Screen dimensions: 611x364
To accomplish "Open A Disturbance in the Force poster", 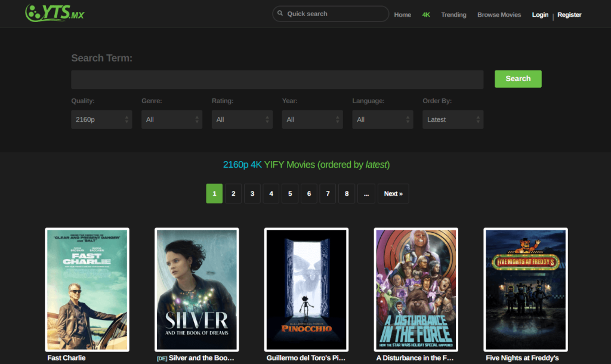I will (x=416, y=289).
